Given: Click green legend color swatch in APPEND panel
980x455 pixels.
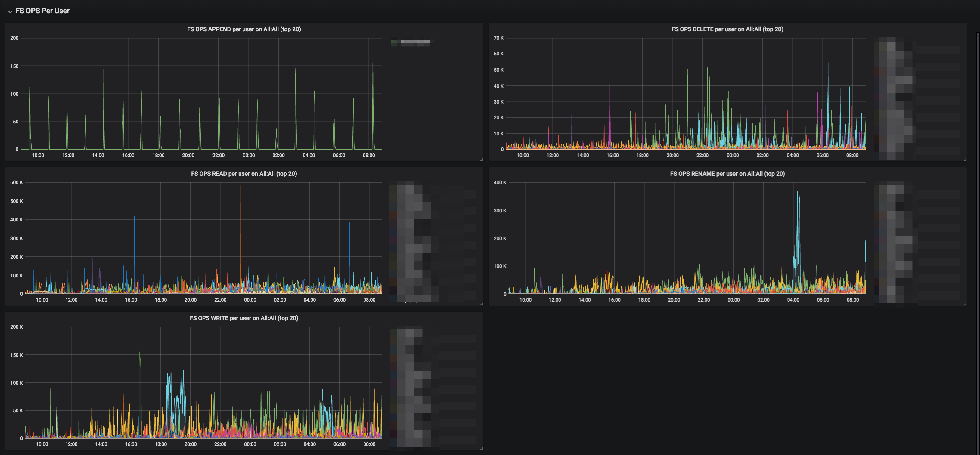Looking at the screenshot, I should pos(394,42).
